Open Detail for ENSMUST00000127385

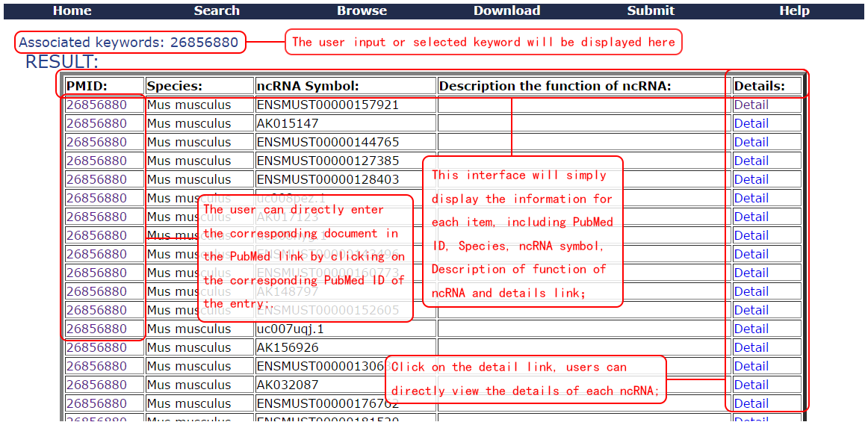(x=751, y=161)
